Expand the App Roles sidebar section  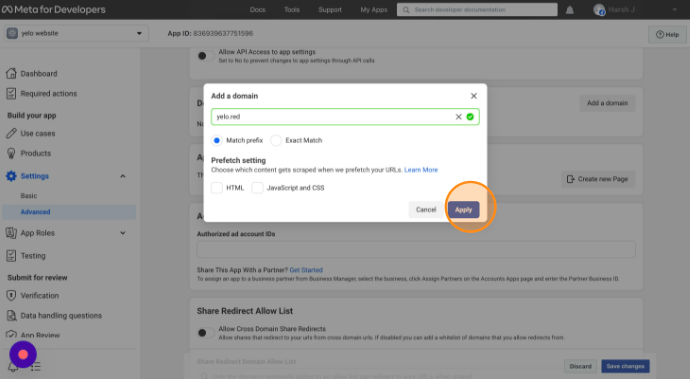click(123, 233)
